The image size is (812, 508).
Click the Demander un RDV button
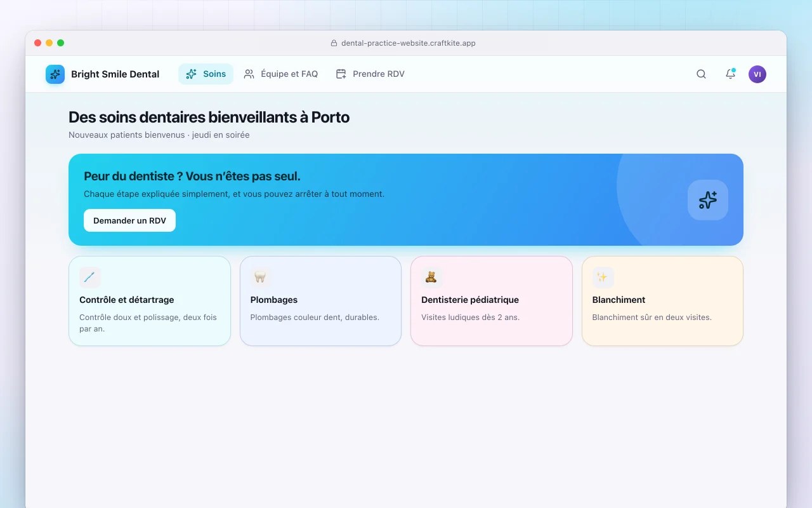pyautogui.click(x=129, y=220)
